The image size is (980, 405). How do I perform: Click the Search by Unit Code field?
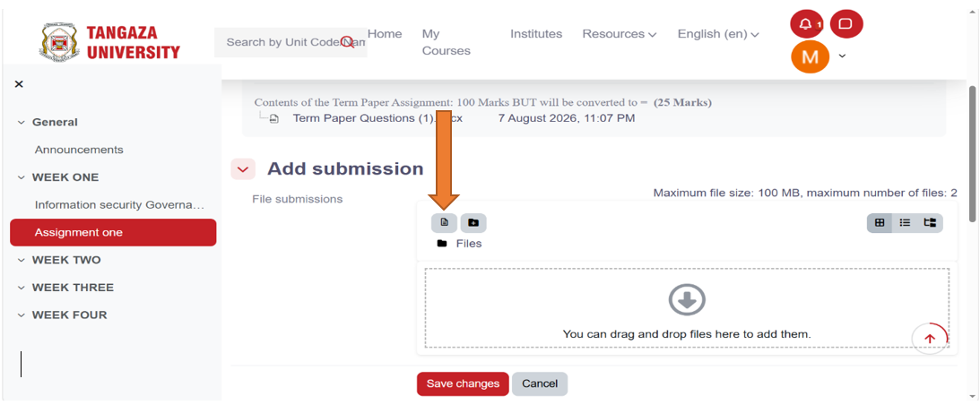(x=291, y=42)
